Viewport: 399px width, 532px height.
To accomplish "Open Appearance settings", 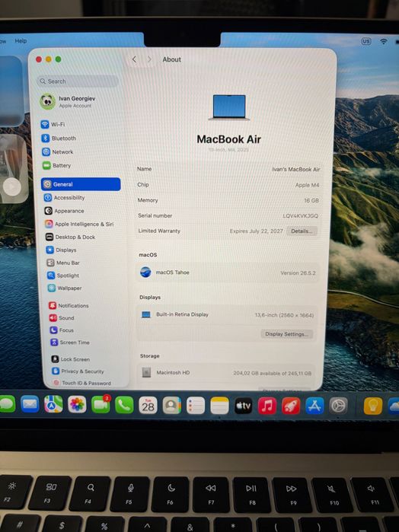I will [64, 211].
